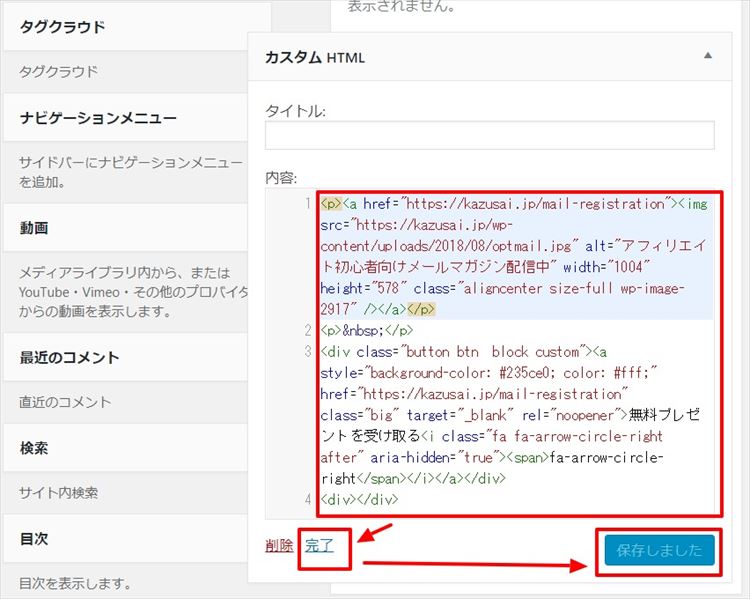Click line number 1 in editor gutter

307,203
